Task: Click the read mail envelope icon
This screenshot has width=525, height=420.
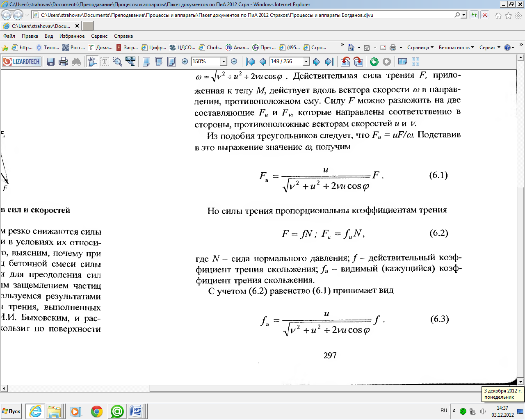Action: pyautogui.click(x=383, y=48)
